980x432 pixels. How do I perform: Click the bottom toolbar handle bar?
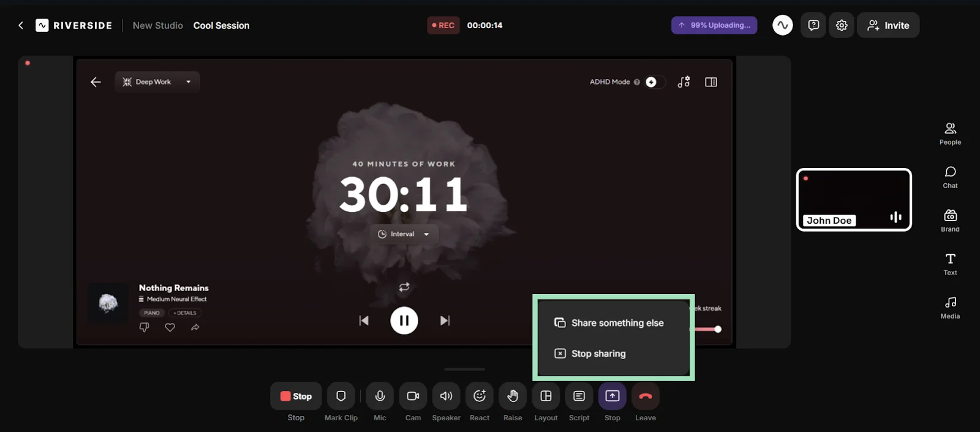tap(465, 369)
